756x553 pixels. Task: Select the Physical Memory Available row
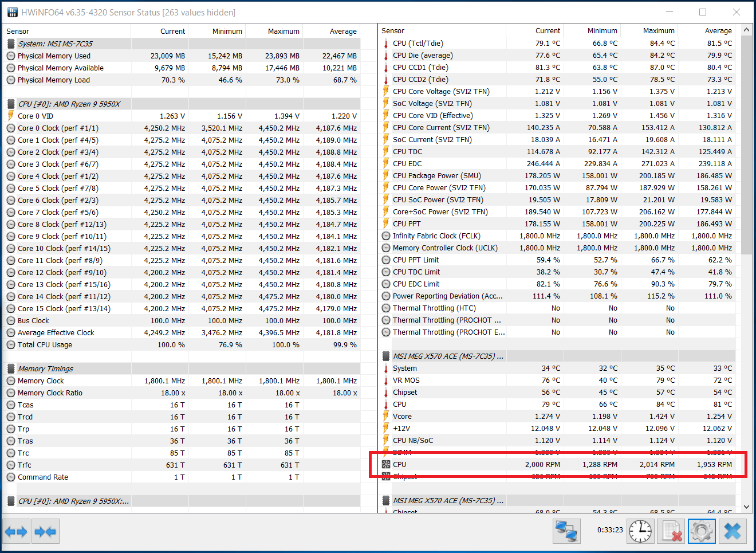(x=182, y=68)
